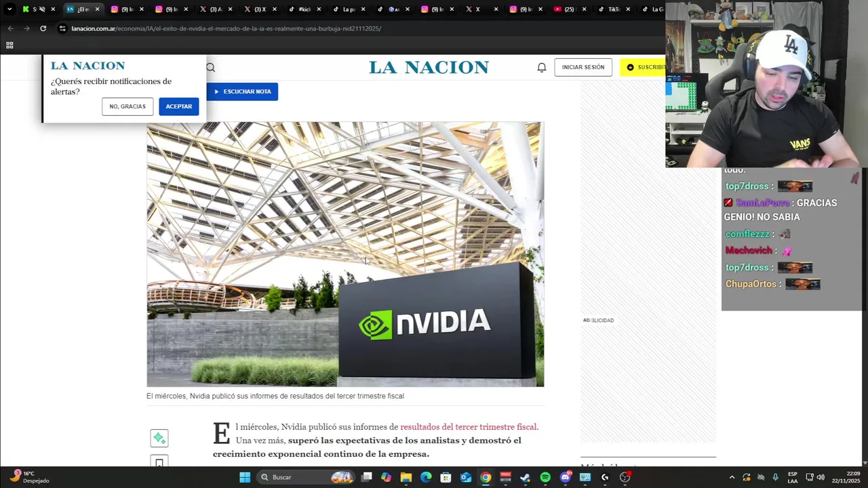Close the active La Nacion tab

click(97, 9)
